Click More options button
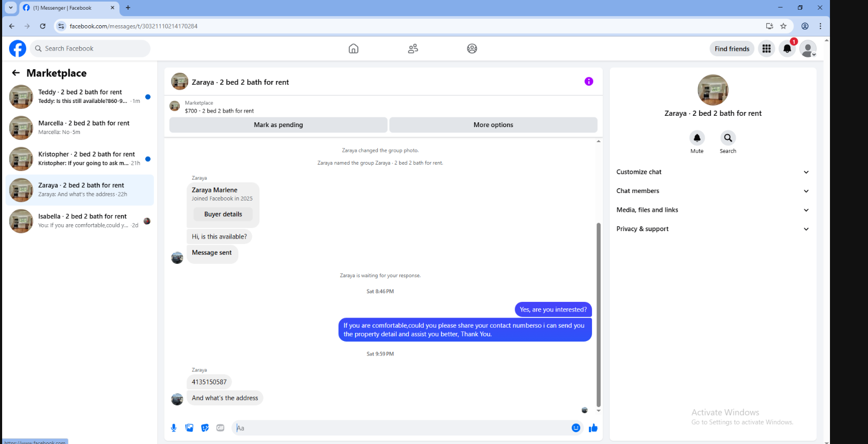 [493, 125]
